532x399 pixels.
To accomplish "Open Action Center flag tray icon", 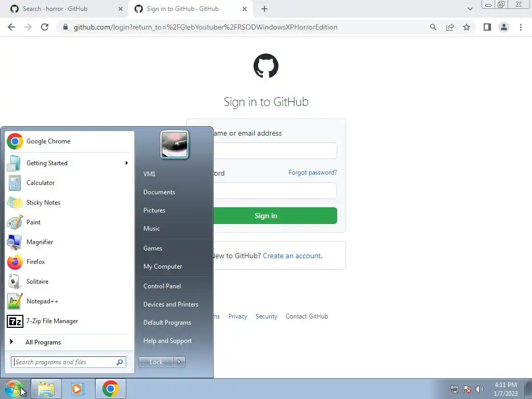I will coord(467,389).
